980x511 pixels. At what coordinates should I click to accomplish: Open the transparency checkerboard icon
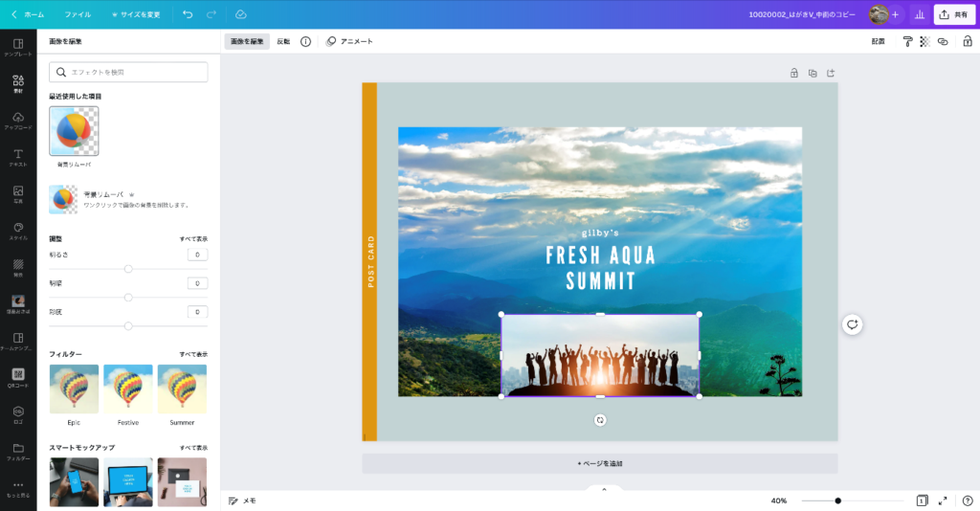(925, 41)
